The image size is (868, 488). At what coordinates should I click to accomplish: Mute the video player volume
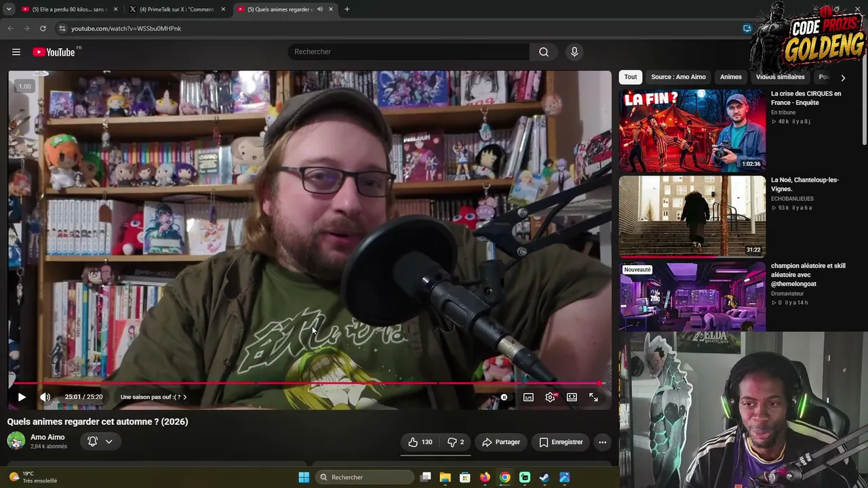click(x=45, y=397)
